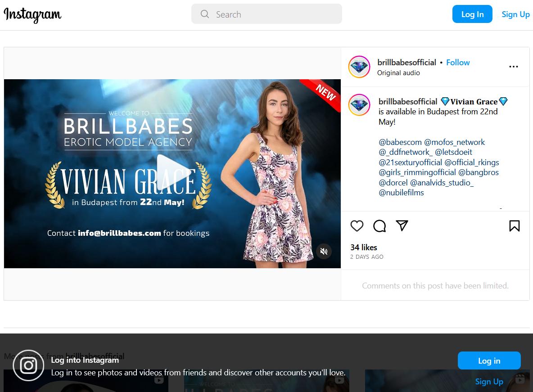Open the @official_rkings mention
Viewport: 533px width, 392px height.
coord(472,162)
